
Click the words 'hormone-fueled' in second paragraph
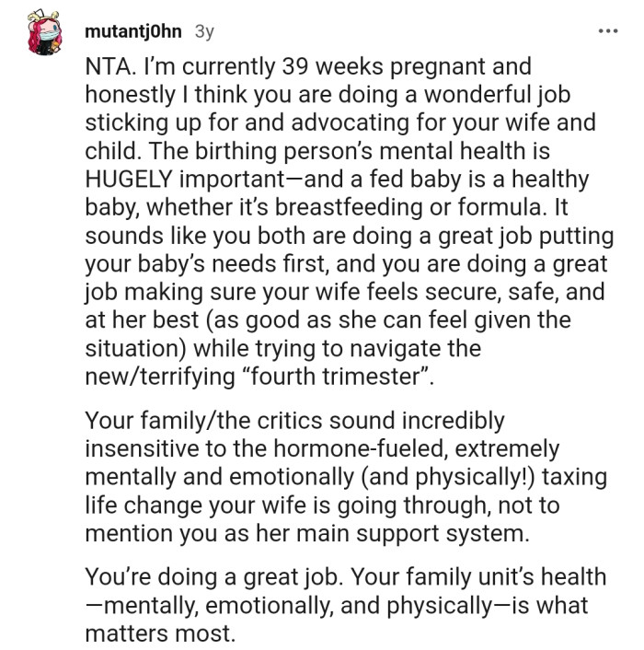click(360, 449)
